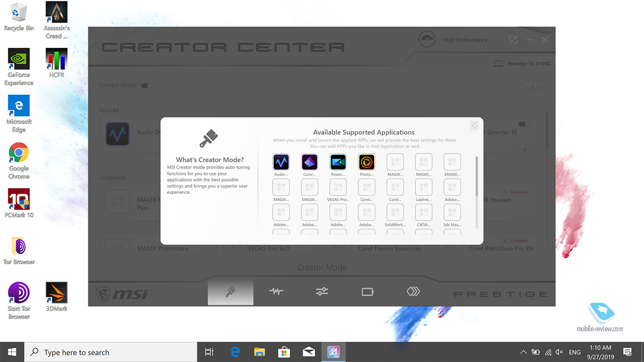
Task: Select the PCMark 10 desktop shortcut
Action: pyautogui.click(x=19, y=204)
